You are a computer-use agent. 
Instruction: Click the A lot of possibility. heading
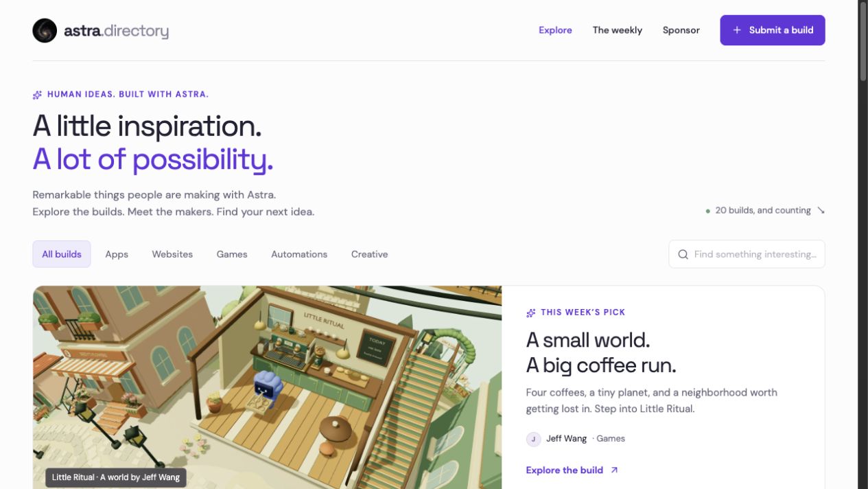pyautogui.click(x=153, y=159)
